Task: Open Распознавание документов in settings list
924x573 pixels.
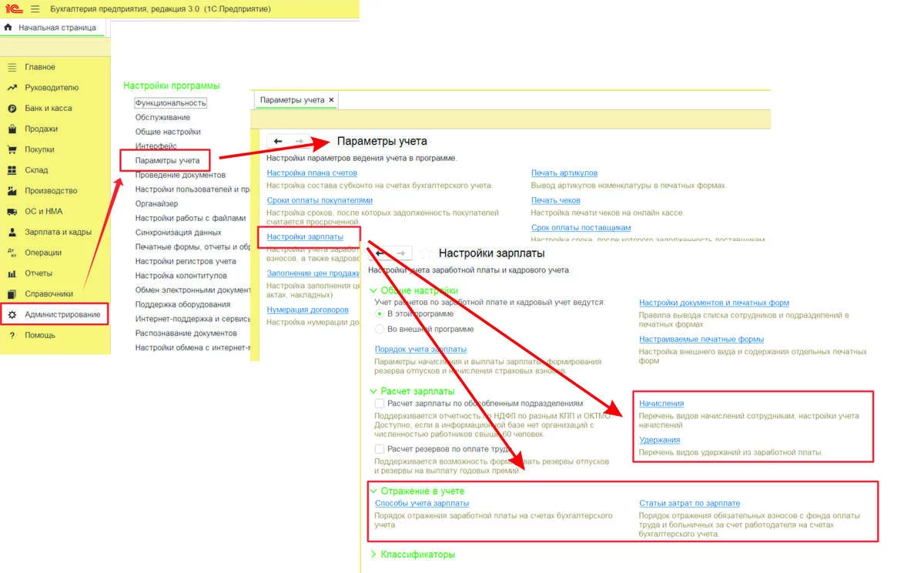Action: click(x=186, y=333)
